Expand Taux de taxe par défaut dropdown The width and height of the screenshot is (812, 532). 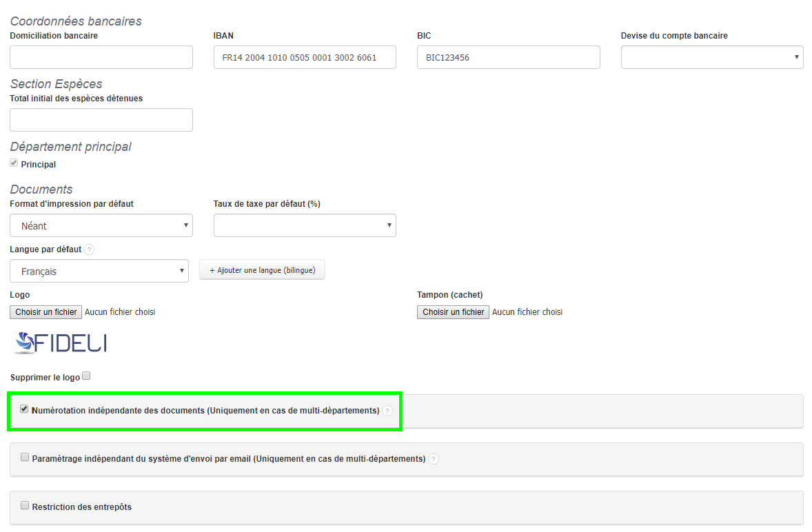[305, 225]
